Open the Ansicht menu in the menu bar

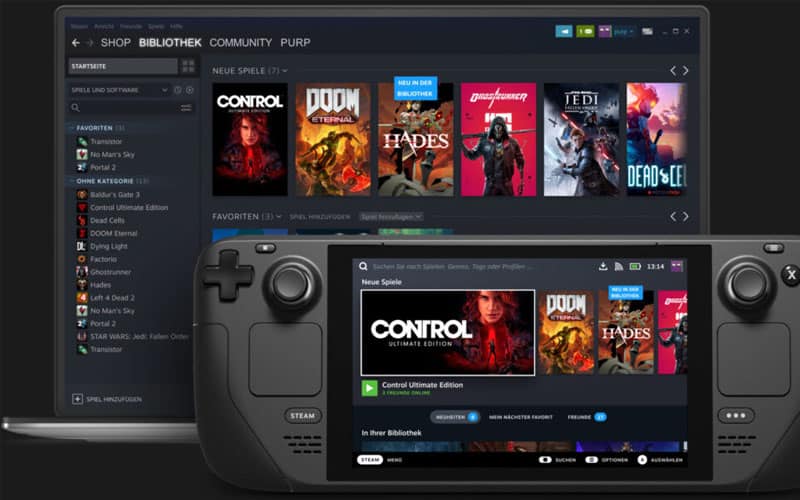(x=104, y=26)
